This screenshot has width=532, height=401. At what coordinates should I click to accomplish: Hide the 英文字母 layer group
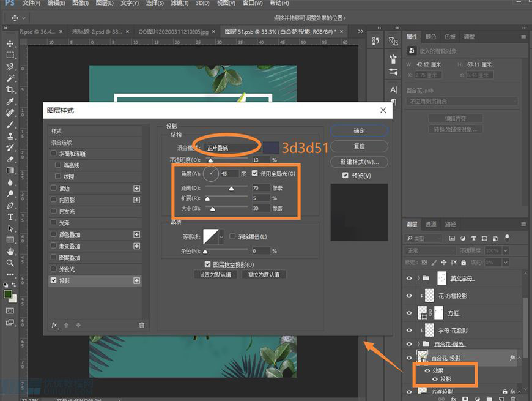click(x=408, y=278)
